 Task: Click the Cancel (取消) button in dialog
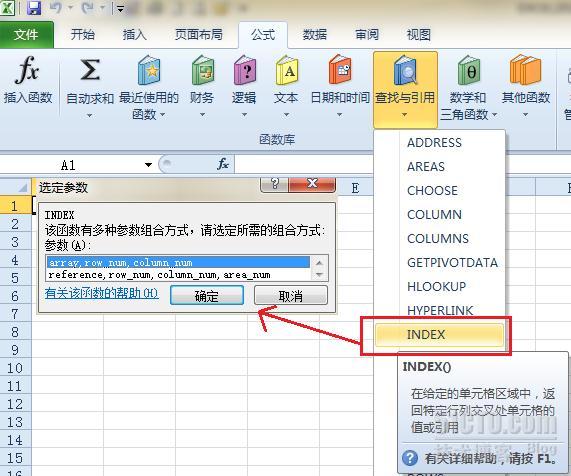coord(291,295)
